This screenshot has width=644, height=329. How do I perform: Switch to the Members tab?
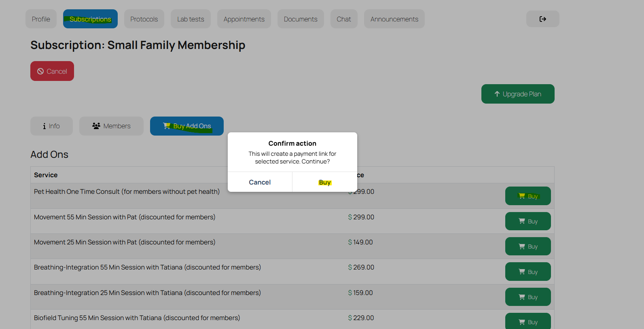[111, 126]
